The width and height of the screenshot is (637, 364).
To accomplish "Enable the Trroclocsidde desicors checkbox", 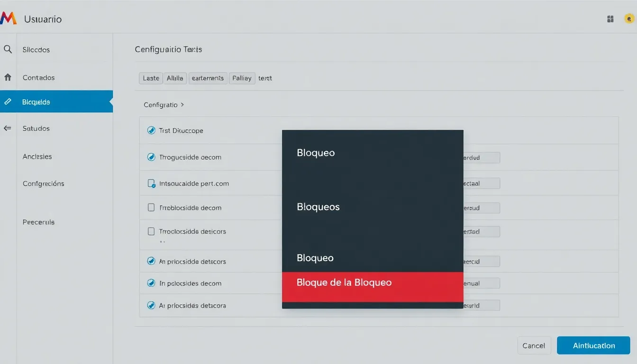I will click(151, 231).
